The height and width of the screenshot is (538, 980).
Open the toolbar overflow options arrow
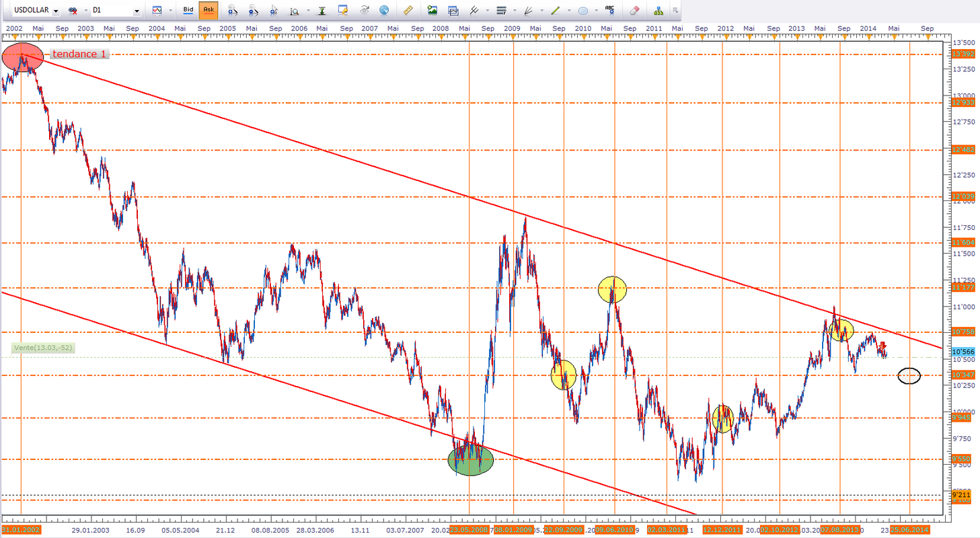[x=675, y=11]
